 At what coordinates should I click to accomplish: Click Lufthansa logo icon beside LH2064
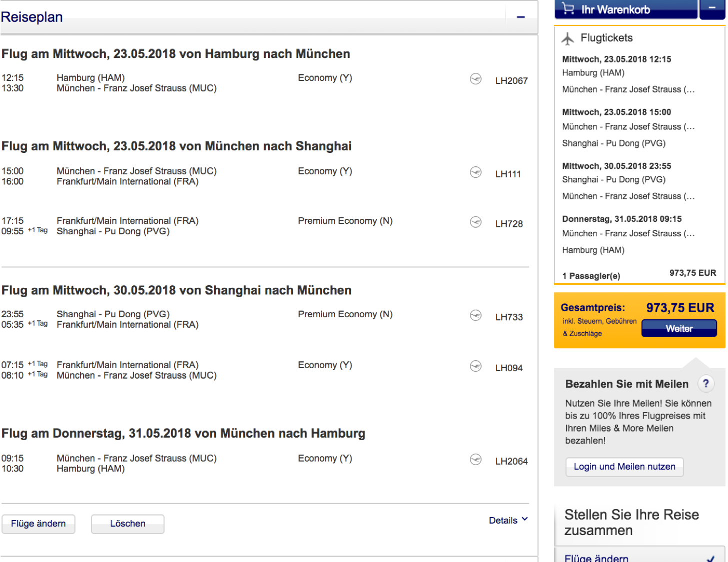(x=475, y=460)
